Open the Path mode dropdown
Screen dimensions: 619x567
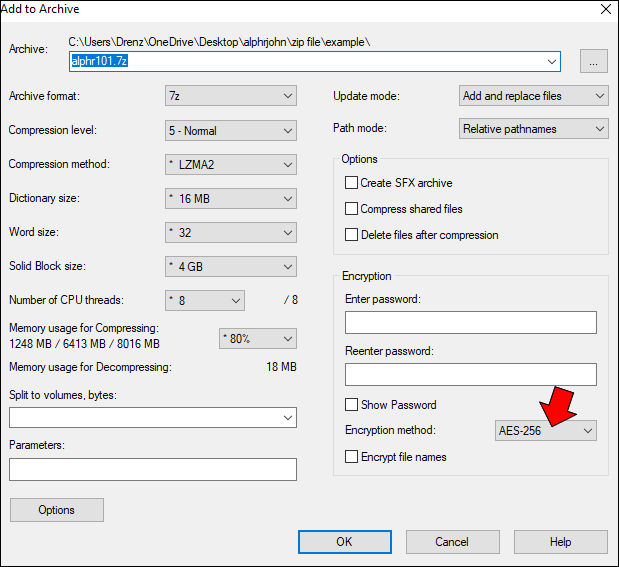[533, 129]
